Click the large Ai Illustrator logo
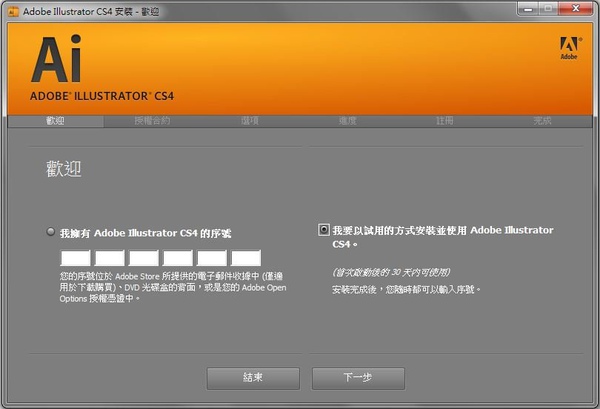 [56, 59]
